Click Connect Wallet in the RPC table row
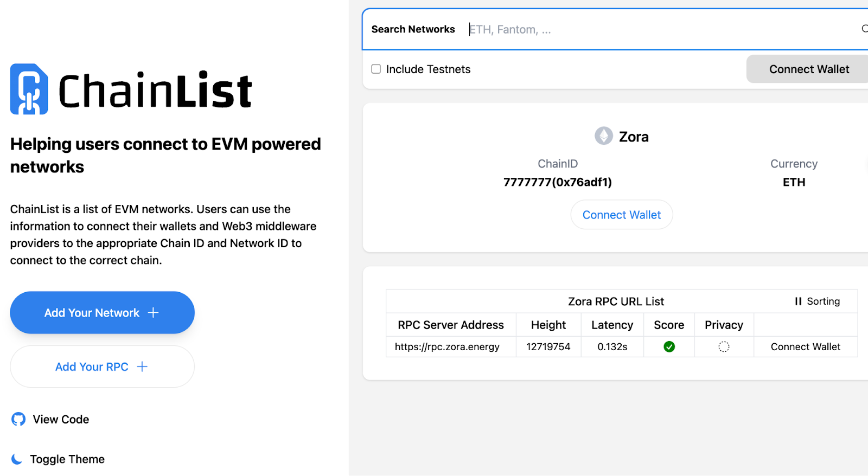868x476 pixels. [805, 346]
